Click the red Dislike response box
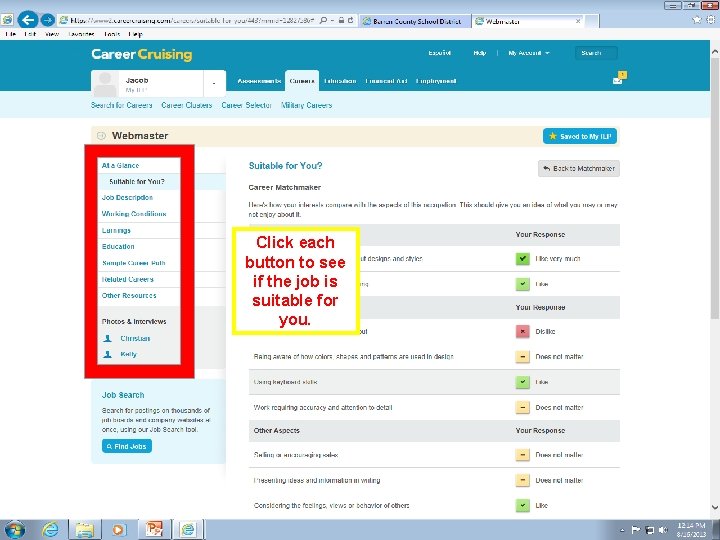720x540 pixels. [523, 332]
